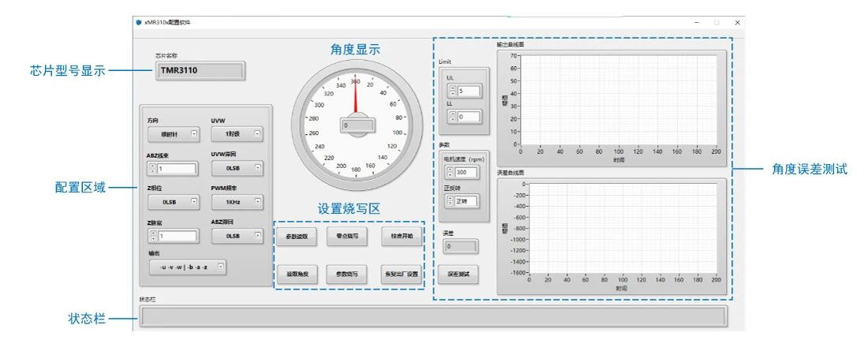The image size is (868, 351).
Task: Expand the Z相位 dropdown
Action: [170, 202]
